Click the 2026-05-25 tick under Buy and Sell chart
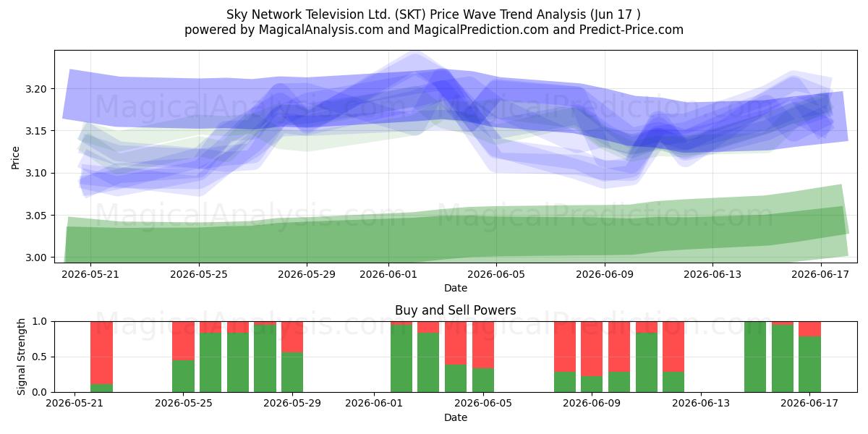This screenshot has width=868, height=434. [x=184, y=404]
